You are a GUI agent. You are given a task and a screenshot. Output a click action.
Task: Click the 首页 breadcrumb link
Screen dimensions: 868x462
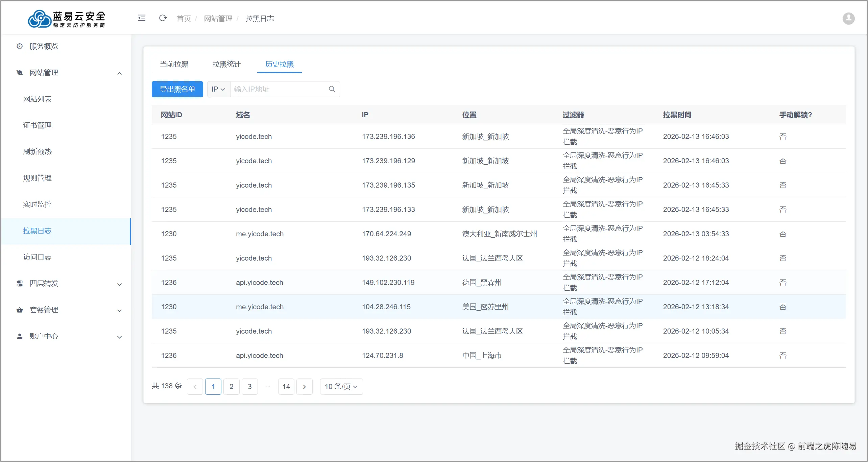pos(184,19)
